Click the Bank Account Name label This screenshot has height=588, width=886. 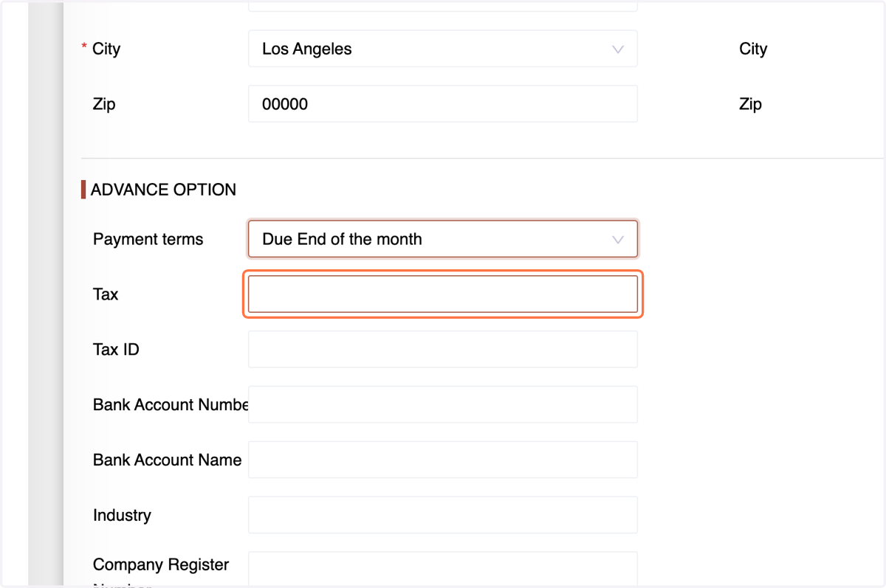click(x=168, y=460)
